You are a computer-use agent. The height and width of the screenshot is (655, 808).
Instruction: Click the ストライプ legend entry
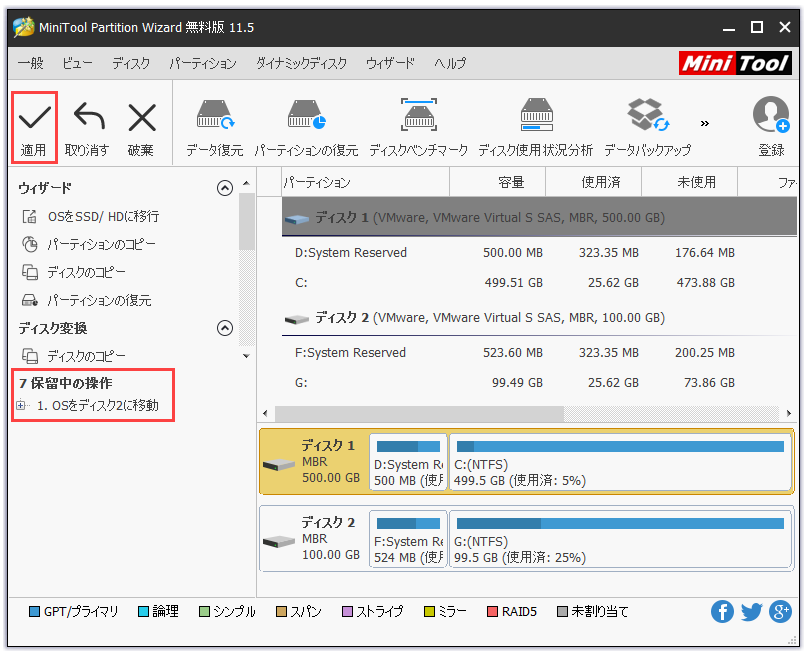373,612
